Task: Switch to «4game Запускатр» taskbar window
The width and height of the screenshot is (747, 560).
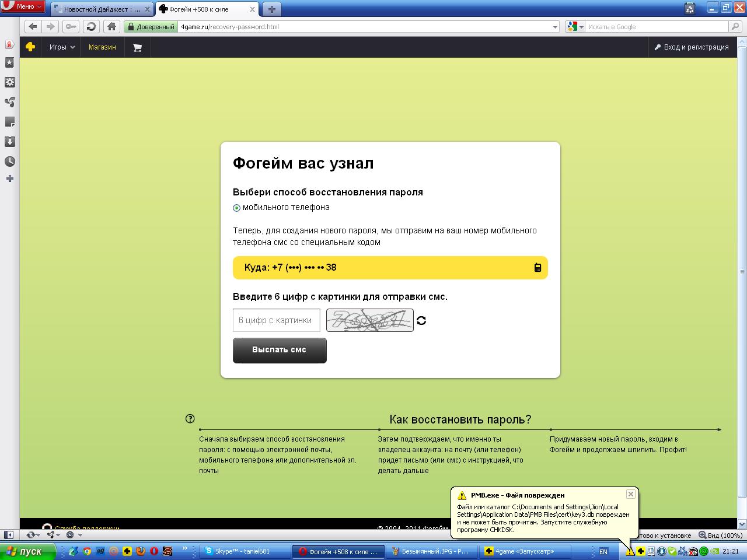Action: click(x=525, y=551)
